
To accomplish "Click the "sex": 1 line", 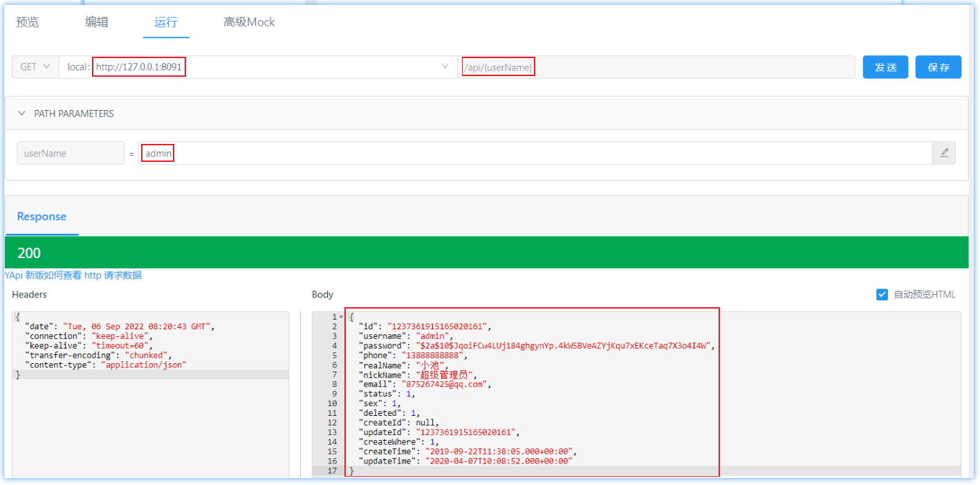I will 380,403.
